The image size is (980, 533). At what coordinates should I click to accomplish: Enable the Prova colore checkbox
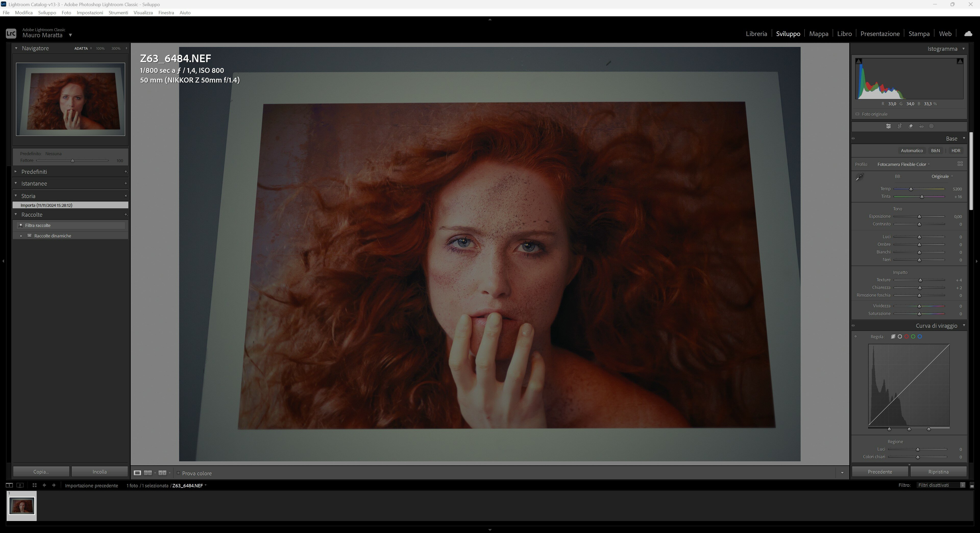pyautogui.click(x=178, y=473)
